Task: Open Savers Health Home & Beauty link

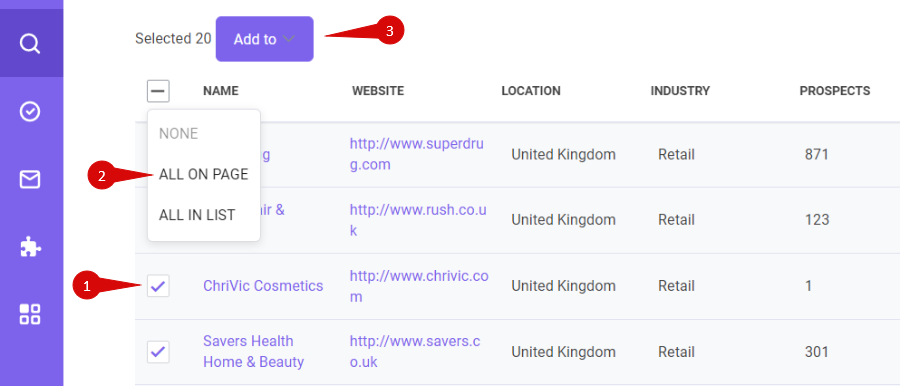Action: click(253, 352)
